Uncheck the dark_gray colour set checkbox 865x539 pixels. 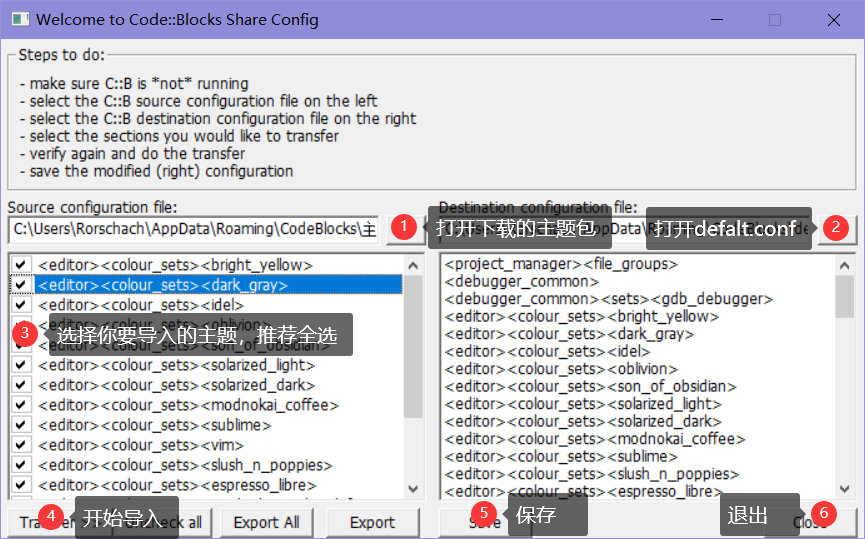click(x=20, y=285)
